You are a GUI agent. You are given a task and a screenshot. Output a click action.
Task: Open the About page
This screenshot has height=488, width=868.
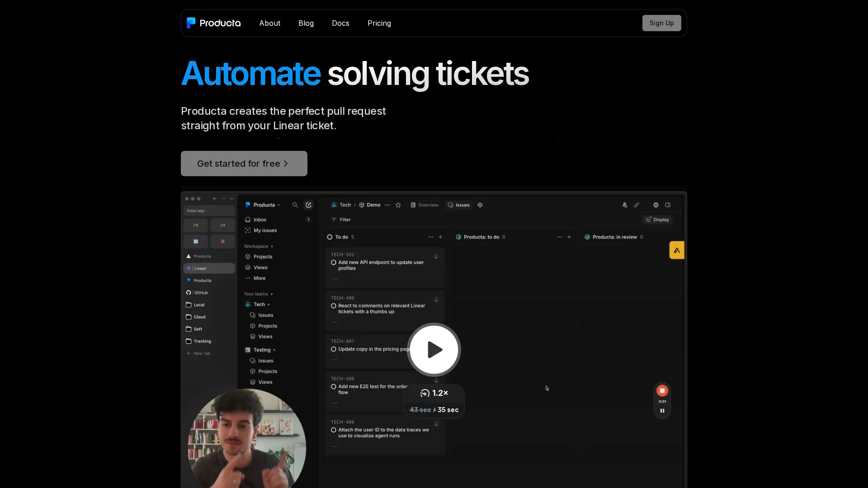pos(270,23)
